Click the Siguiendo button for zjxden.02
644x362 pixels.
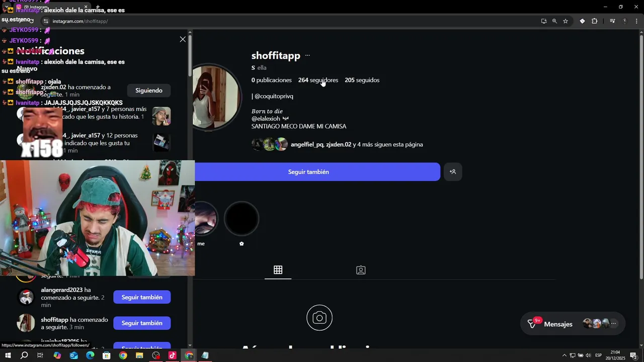[x=149, y=90]
